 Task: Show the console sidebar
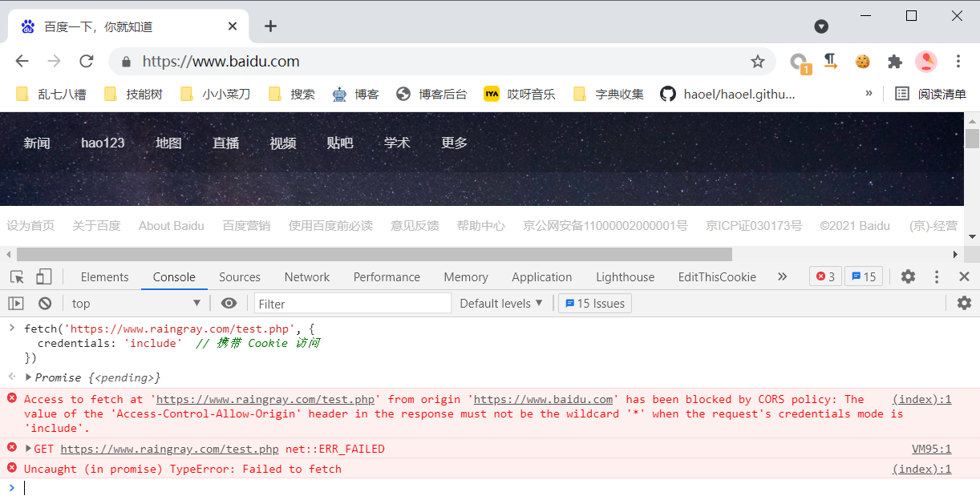pos(16,303)
